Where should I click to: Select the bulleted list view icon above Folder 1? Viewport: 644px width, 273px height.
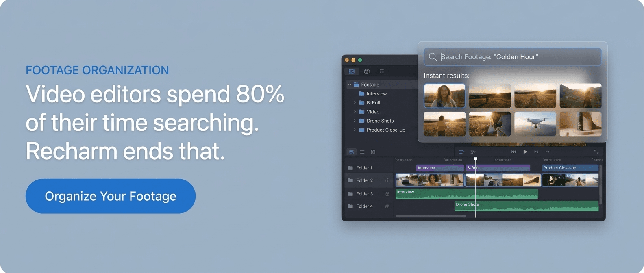coord(362,152)
